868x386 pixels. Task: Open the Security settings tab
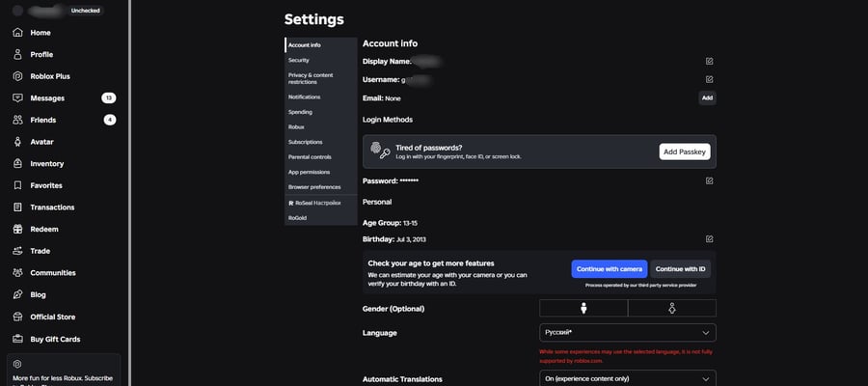pyautogui.click(x=321, y=60)
